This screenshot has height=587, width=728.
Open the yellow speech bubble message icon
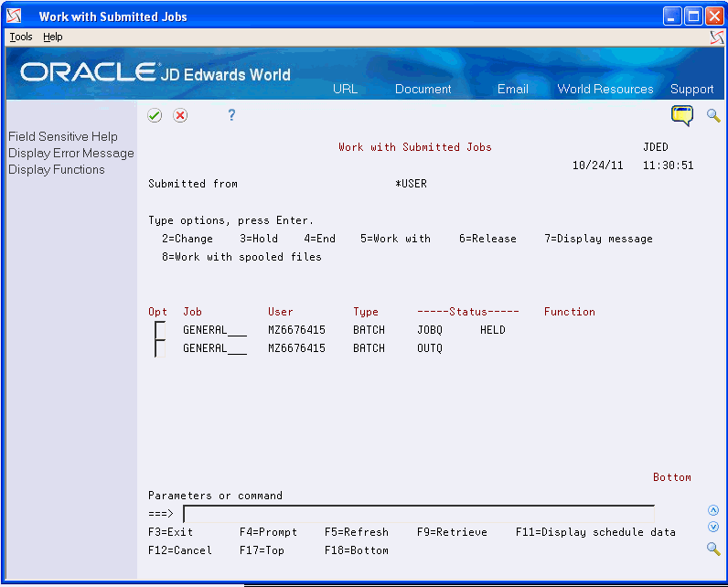682,115
